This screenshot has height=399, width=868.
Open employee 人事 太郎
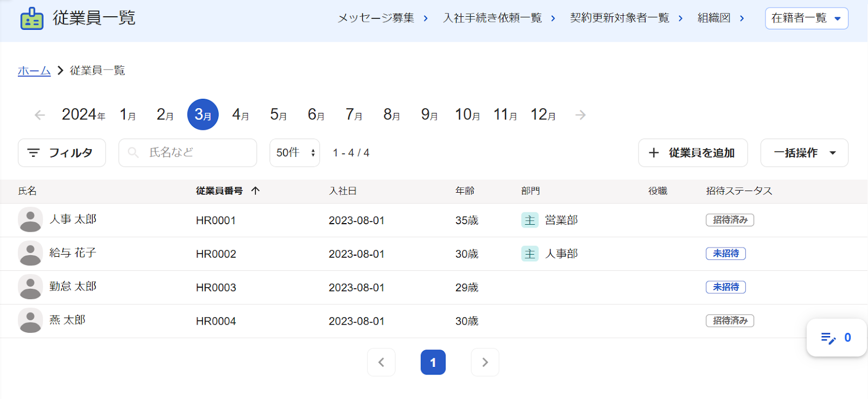(x=73, y=219)
